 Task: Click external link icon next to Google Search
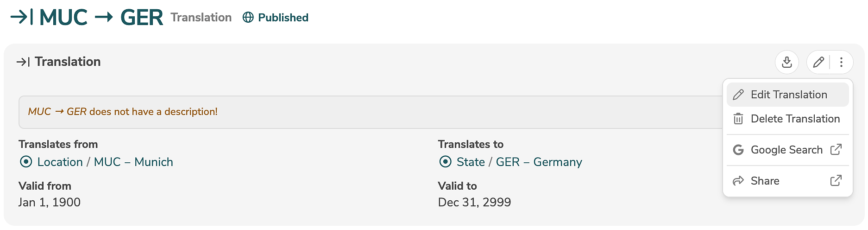click(836, 150)
